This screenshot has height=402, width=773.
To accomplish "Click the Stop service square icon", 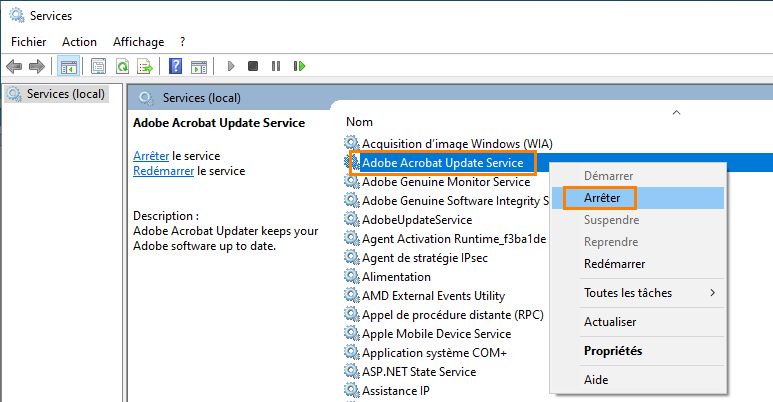I will (253, 66).
